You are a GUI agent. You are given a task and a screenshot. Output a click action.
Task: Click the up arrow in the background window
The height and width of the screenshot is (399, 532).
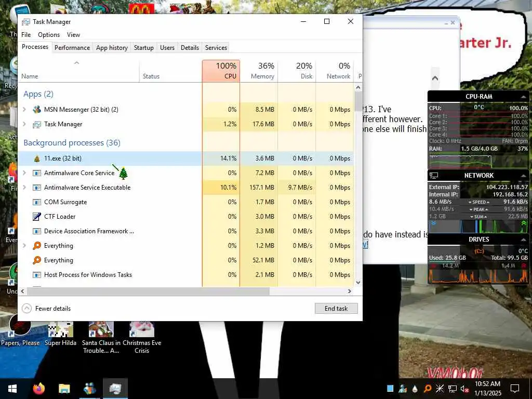[435, 78]
